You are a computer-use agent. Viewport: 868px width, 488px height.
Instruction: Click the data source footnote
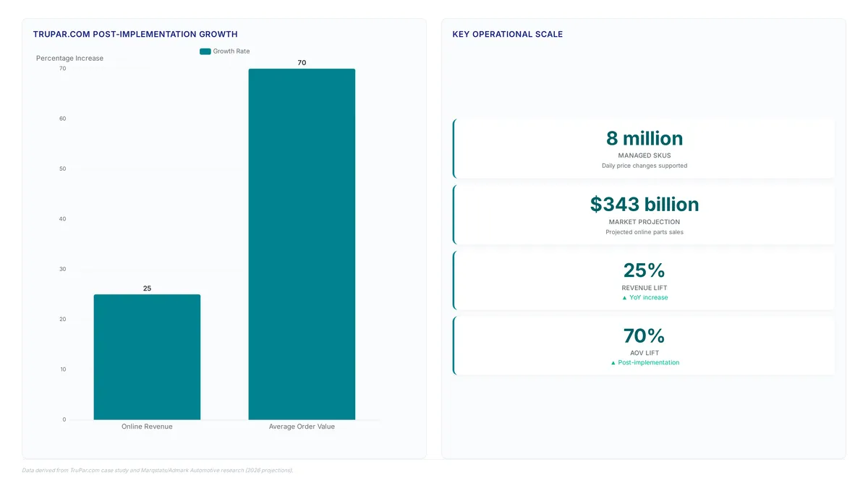click(x=158, y=470)
